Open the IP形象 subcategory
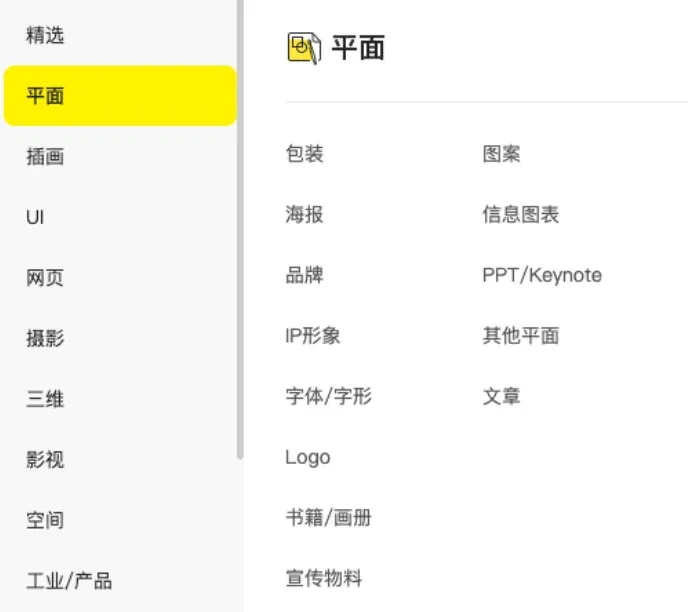688x612 pixels. [313, 336]
